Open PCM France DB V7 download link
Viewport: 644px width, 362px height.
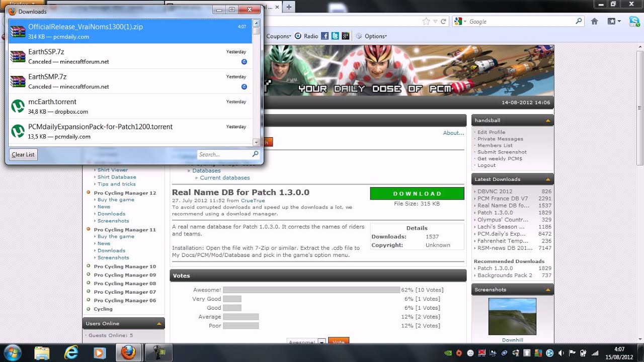click(503, 199)
